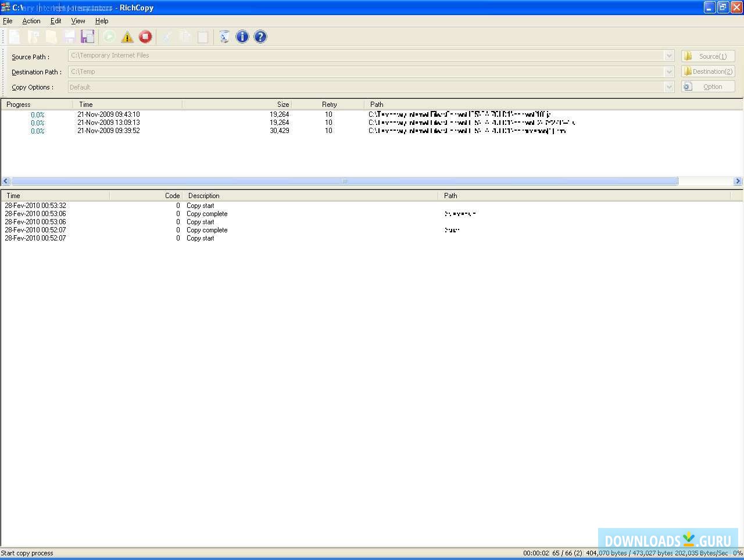The height and width of the screenshot is (560, 744).
Task: Select the file row dated 21-Nov-2009 09:39:52
Action: pos(372,131)
